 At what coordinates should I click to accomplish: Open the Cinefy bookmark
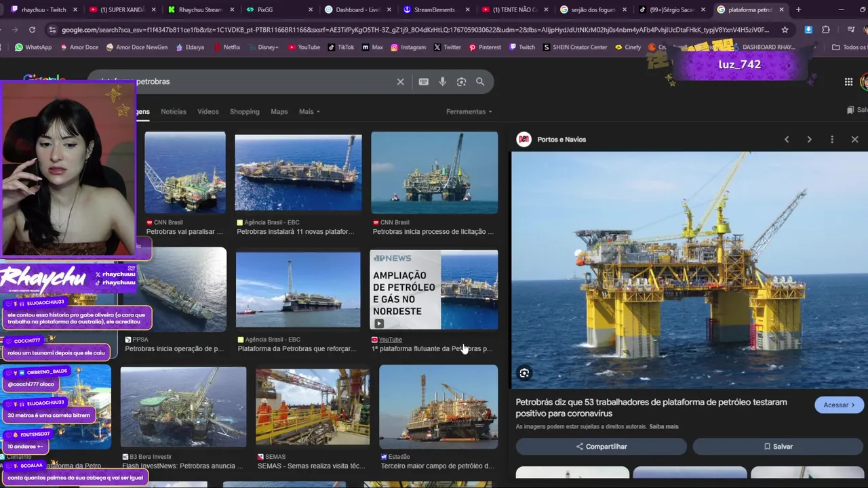pos(628,47)
